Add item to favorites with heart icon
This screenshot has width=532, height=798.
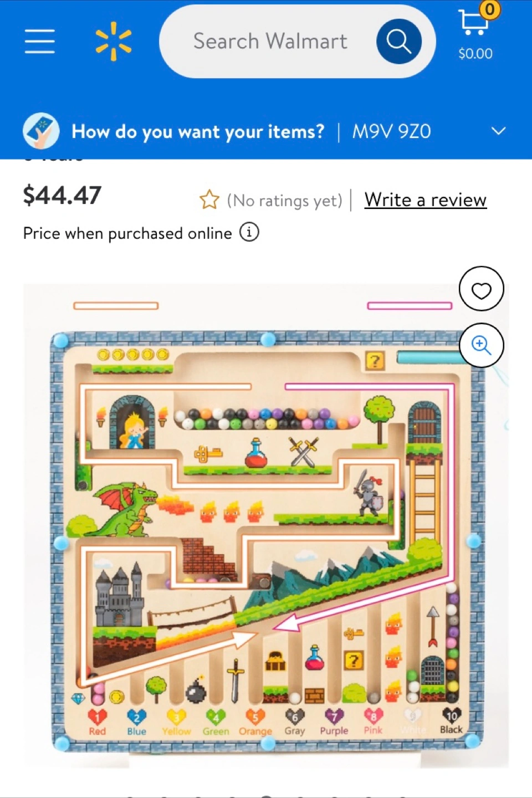point(481,289)
